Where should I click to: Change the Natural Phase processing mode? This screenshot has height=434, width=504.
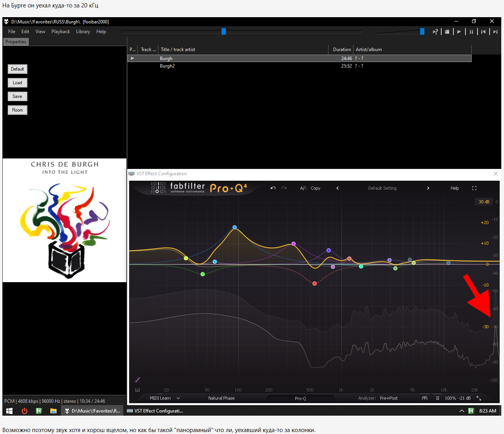[x=221, y=398]
